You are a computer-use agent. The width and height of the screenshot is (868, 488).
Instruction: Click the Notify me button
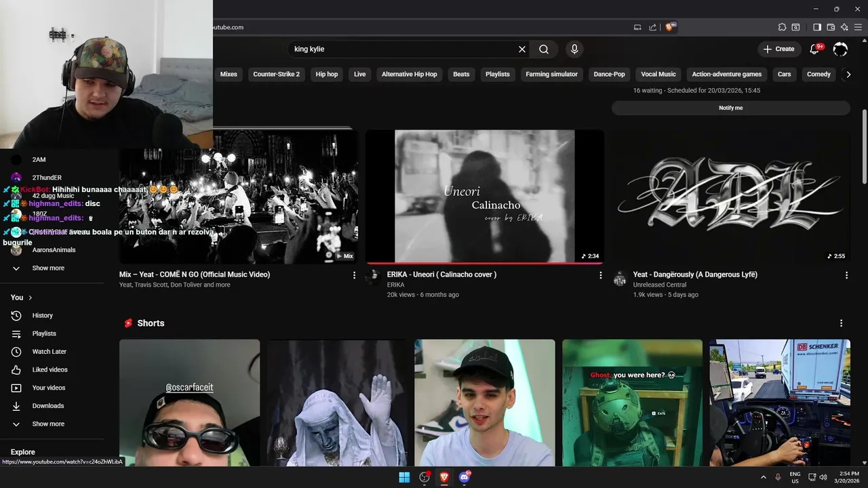pyautogui.click(x=730, y=108)
